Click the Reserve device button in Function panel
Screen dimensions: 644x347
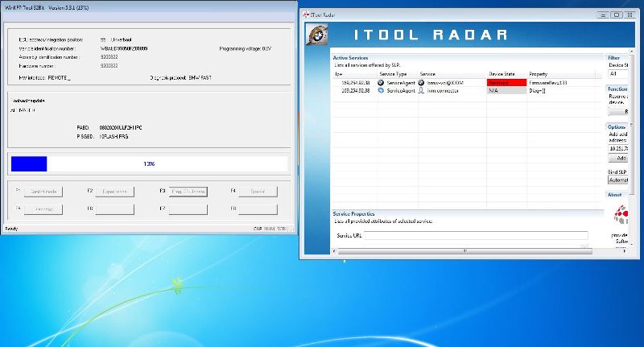point(618,111)
